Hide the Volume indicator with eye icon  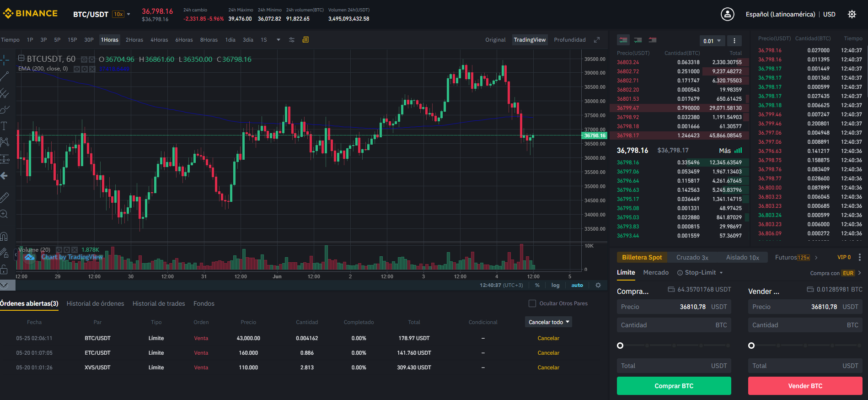tap(59, 250)
